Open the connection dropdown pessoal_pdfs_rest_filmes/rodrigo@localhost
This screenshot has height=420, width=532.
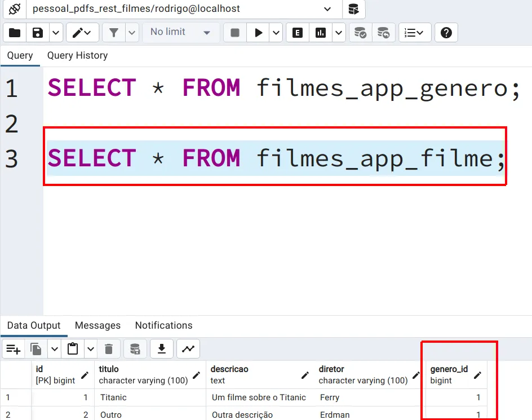(184, 9)
